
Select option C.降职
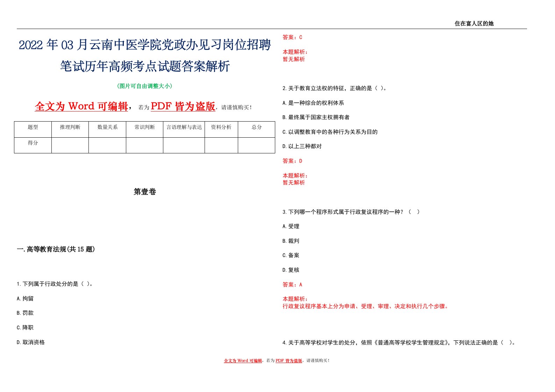coord(25,328)
